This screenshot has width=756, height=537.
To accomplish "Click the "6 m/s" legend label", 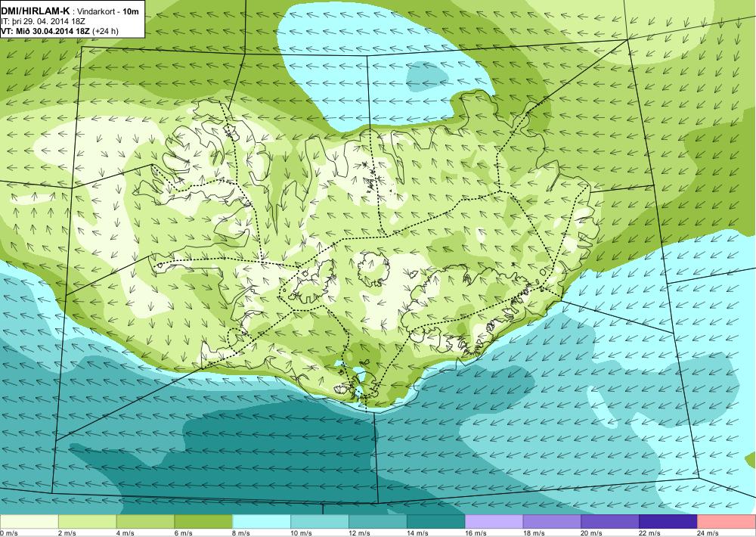I will click(x=183, y=533).
